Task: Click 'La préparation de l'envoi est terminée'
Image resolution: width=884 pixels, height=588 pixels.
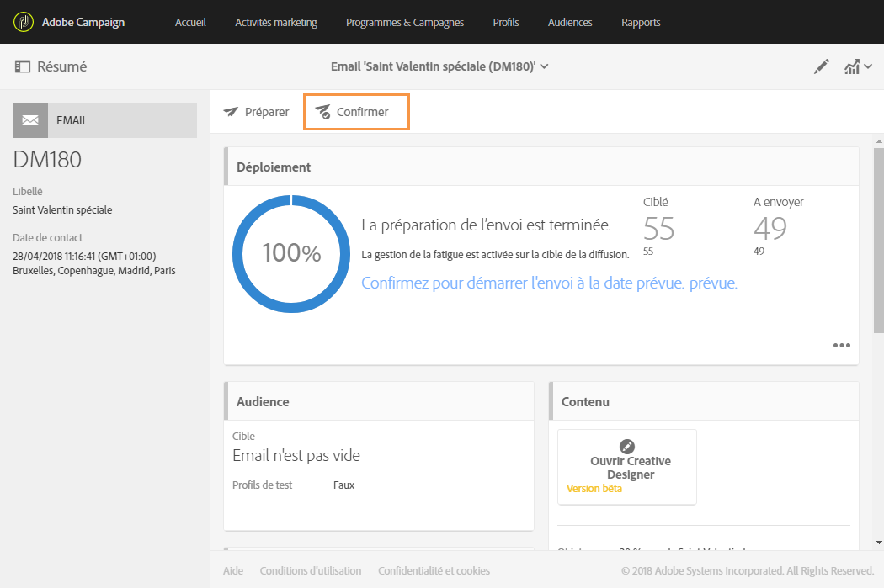Action: (486, 225)
